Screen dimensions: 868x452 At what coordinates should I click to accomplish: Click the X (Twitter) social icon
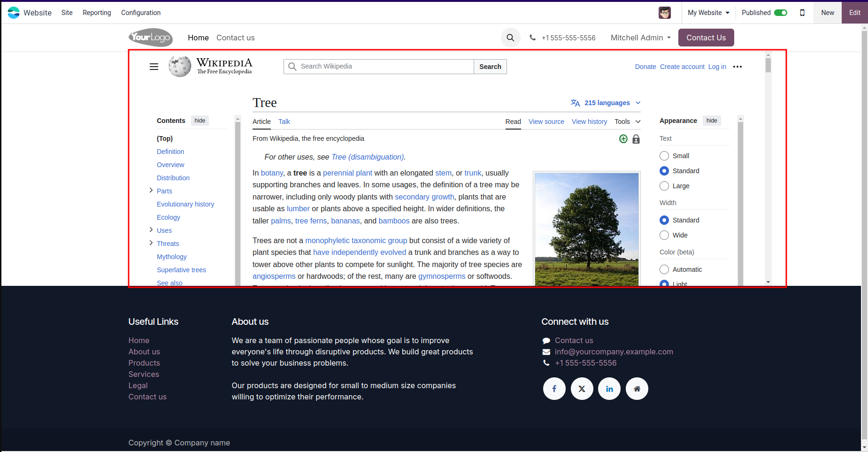[582, 389]
